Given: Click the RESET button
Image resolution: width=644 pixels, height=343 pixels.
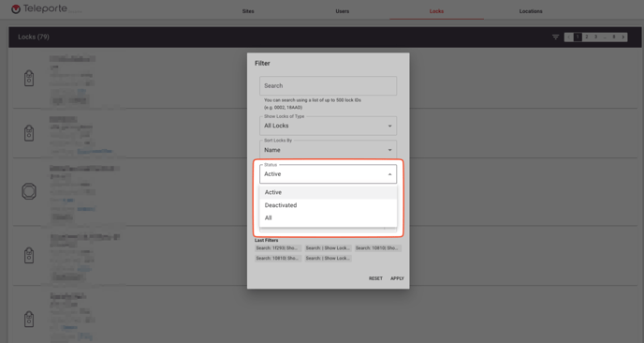Looking at the screenshot, I should pos(375,278).
